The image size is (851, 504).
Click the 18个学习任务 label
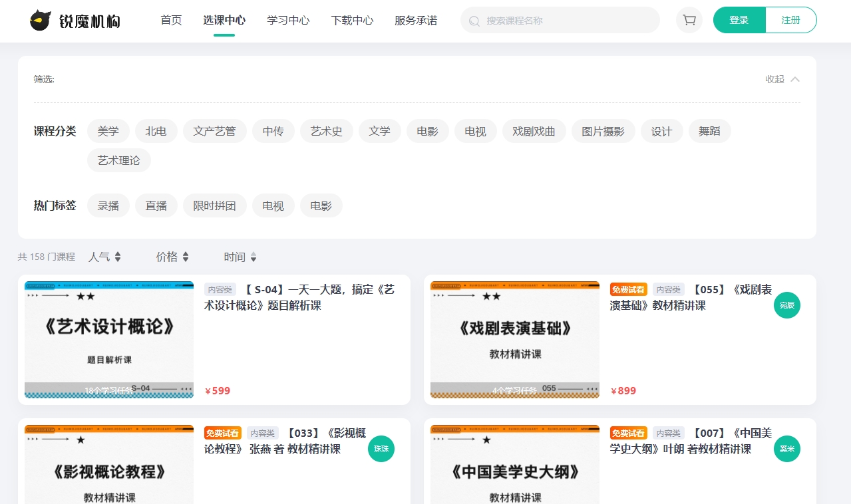pyautogui.click(x=109, y=391)
